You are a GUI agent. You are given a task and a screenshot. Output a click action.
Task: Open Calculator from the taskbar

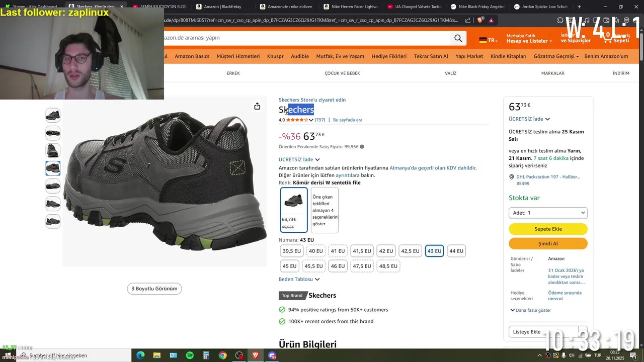pos(206,355)
